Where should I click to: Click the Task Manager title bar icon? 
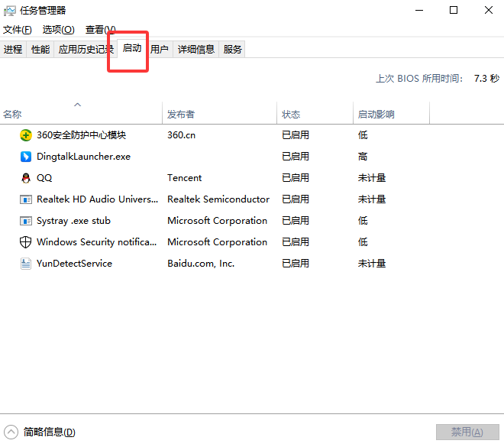(x=10, y=11)
